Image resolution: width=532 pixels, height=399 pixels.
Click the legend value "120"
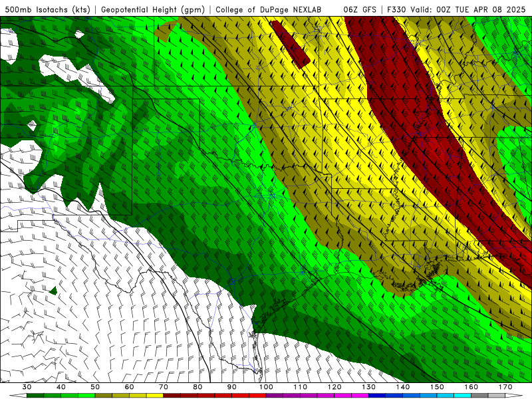click(334, 387)
